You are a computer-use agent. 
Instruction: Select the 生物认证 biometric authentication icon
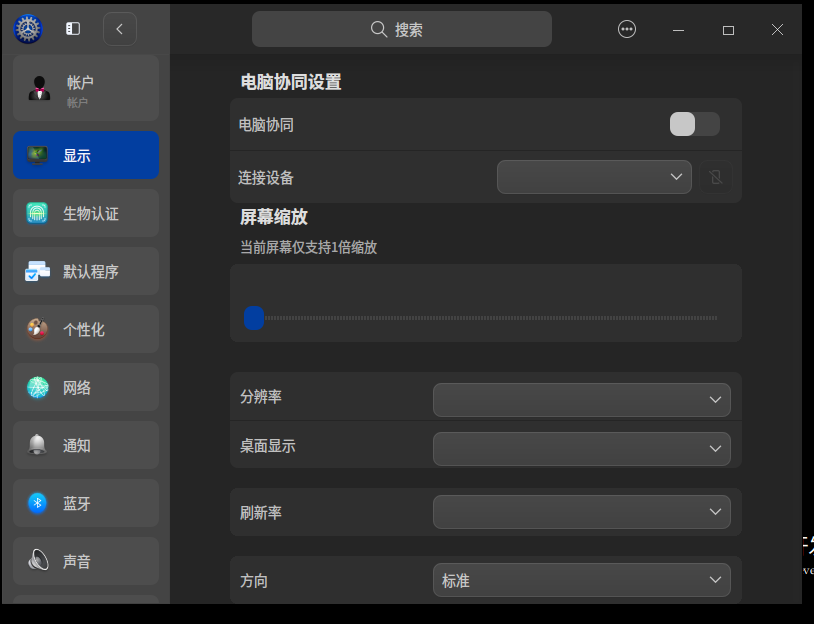(x=36, y=212)
